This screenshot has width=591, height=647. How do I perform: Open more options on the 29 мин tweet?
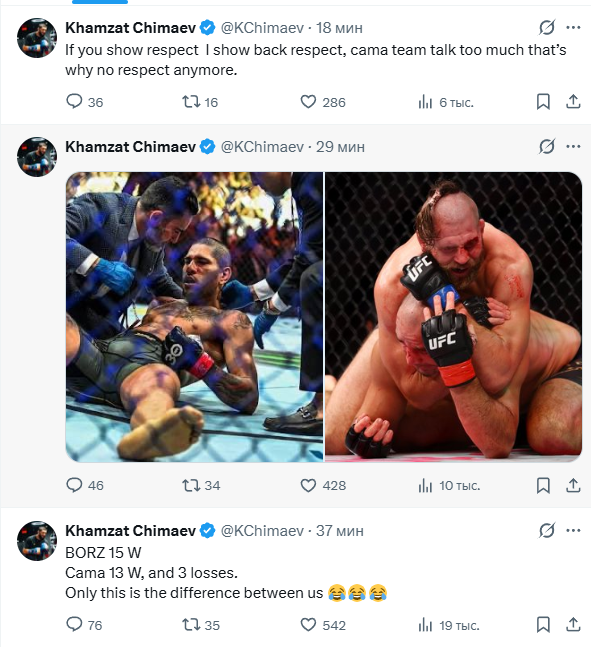[573, 146]
